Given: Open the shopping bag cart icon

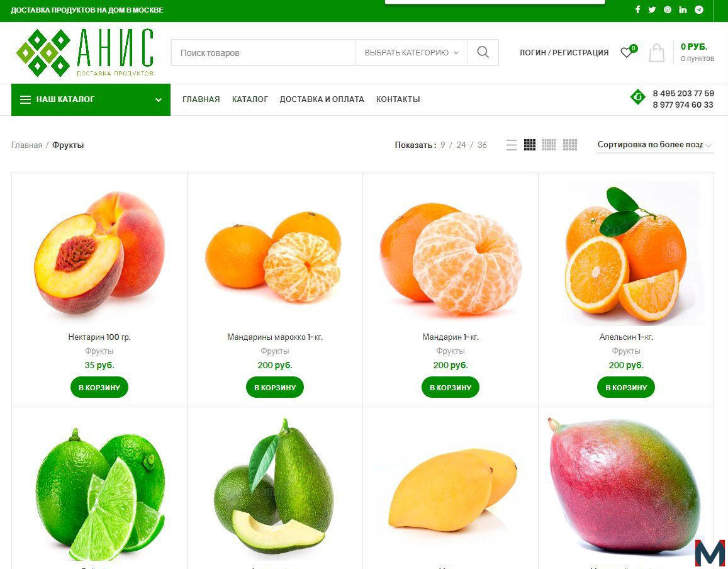Looking at the screenshot, I should tap(656, 53).
